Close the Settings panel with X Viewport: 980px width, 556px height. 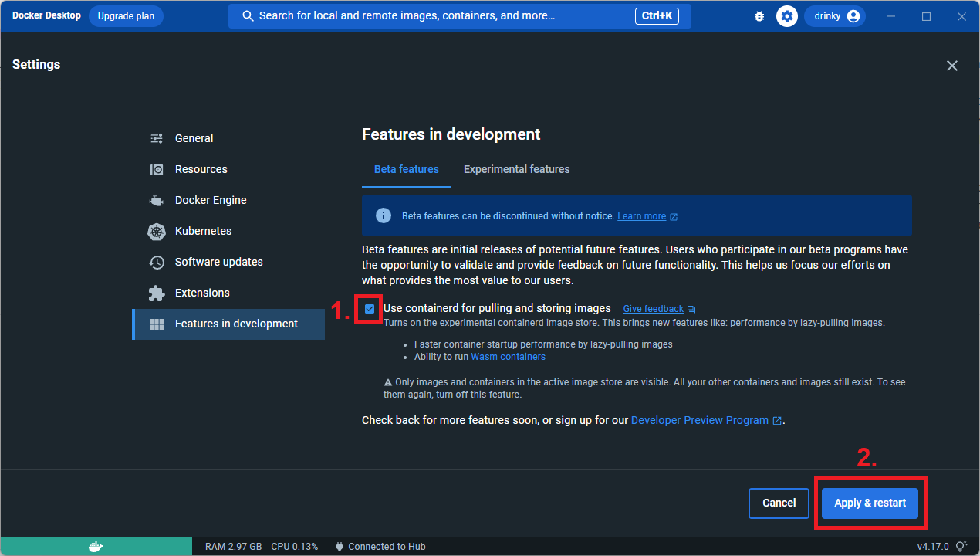(952, 66)
